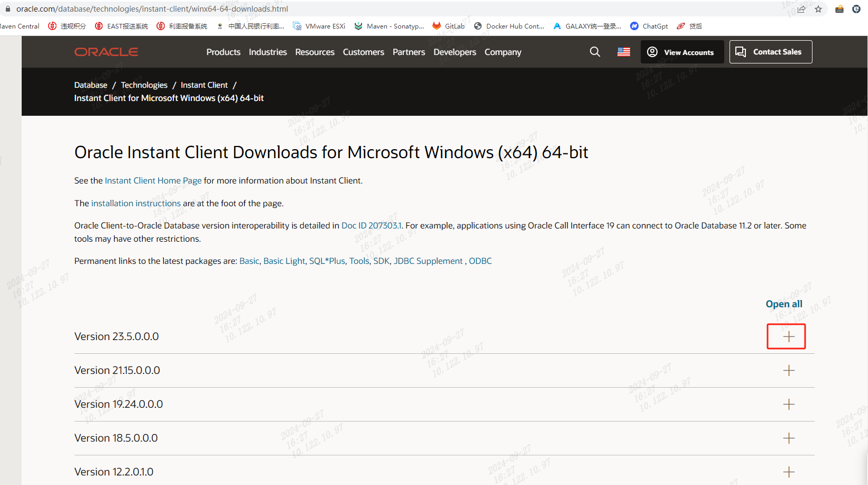The height and width of the screenshot is (485, 868).
Task: Open the 利率报备系统 bookmark
Action: 182,26
